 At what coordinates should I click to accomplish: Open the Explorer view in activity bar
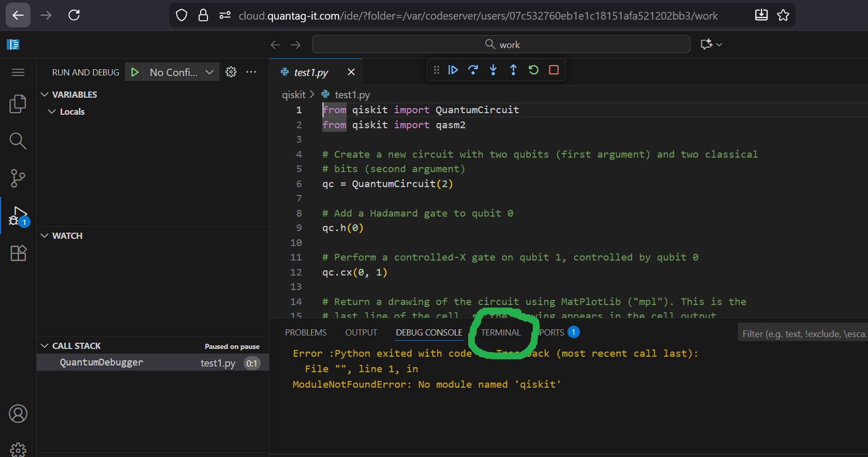click(x=18, y=104)
